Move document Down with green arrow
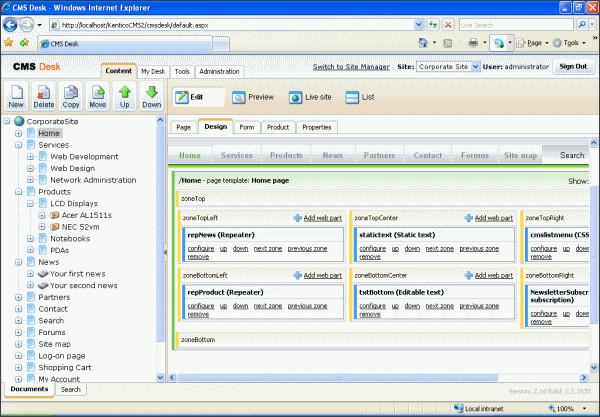This screenshot has width=600, height=417. click(x=152, y=96)
